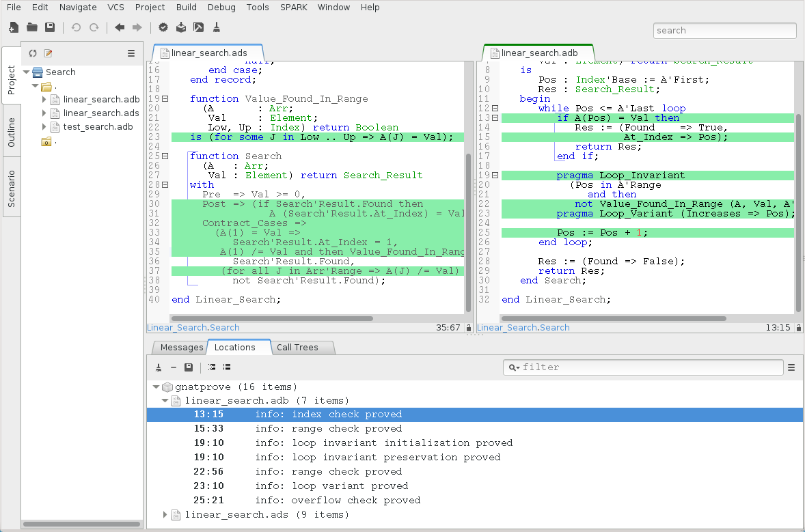Fold Search function at line 25

coord(165,156)
